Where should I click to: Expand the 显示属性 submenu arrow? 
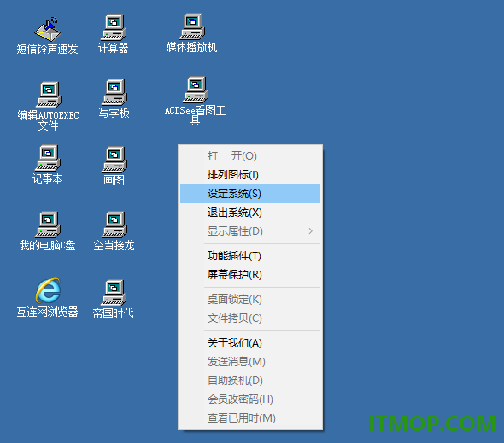(x=310, y=231)
